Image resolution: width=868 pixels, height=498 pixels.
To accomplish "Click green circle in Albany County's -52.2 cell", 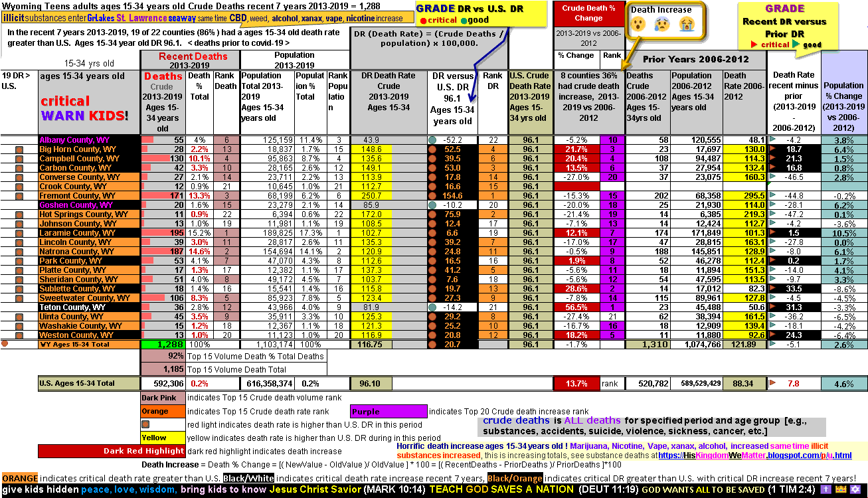I will [x=432, y=140].
